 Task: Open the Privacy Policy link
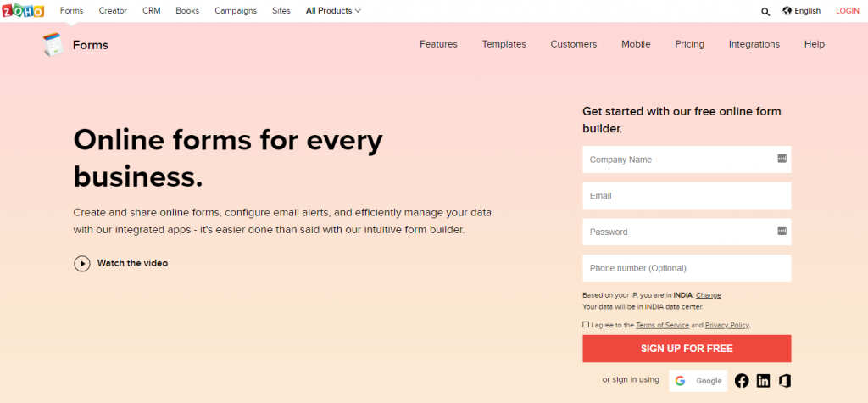tap(726, 326)
